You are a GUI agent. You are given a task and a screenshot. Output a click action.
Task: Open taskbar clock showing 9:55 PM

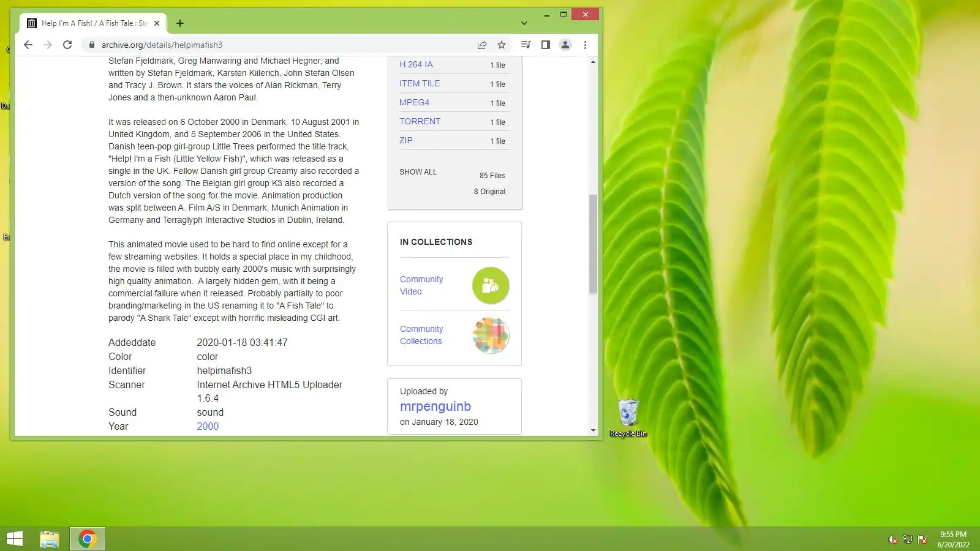coord(953,539)
